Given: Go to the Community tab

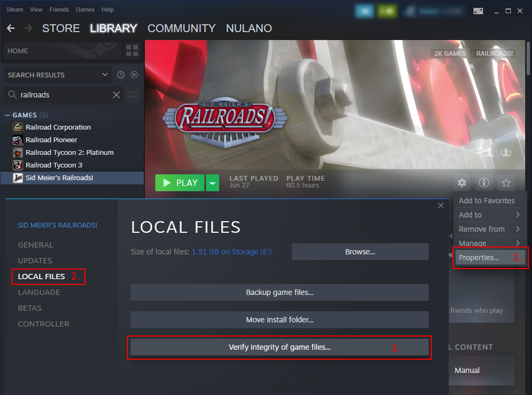Looking at the screenshot, I should point(182,28).
